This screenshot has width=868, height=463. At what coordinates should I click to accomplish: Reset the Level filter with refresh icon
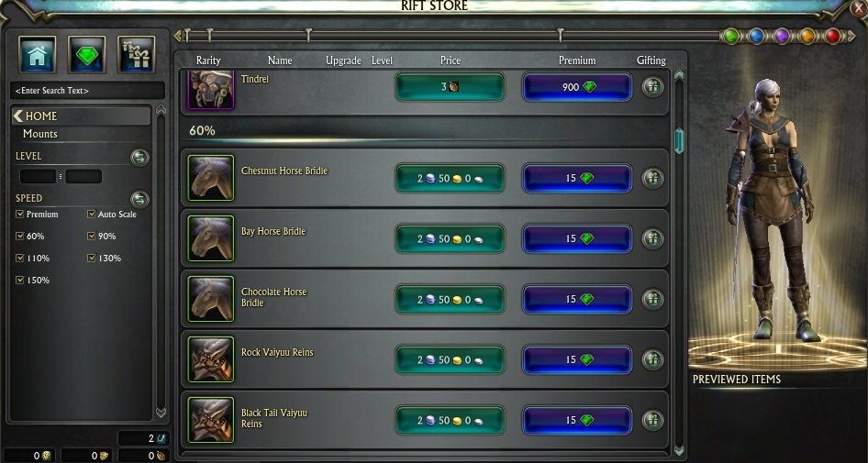point(139,158)
